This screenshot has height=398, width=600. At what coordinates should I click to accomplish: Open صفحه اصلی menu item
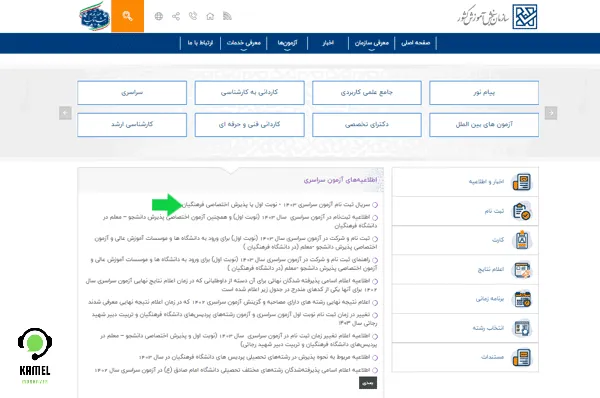coord(416,43)
